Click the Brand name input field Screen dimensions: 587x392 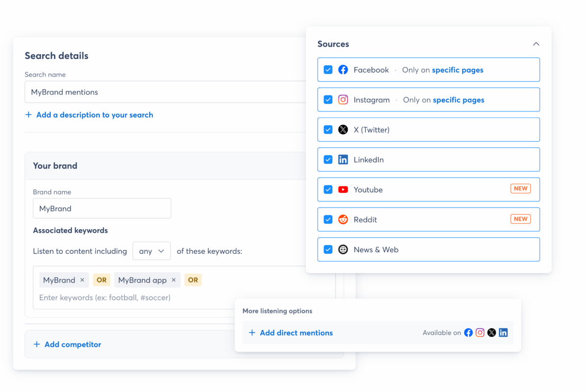click(102, 208)
